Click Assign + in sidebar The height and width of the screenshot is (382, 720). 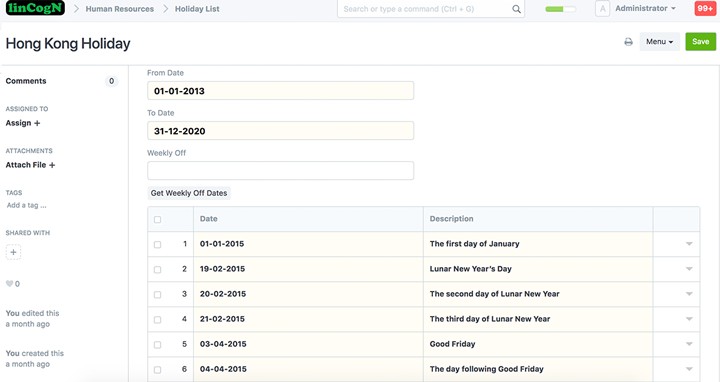click(23, 123)
